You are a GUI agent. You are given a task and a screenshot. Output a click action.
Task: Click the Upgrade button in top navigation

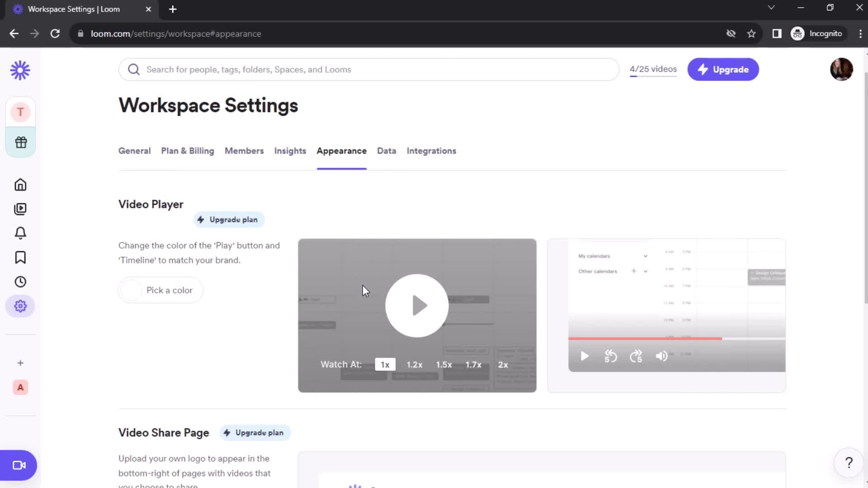tap(723, 69)
